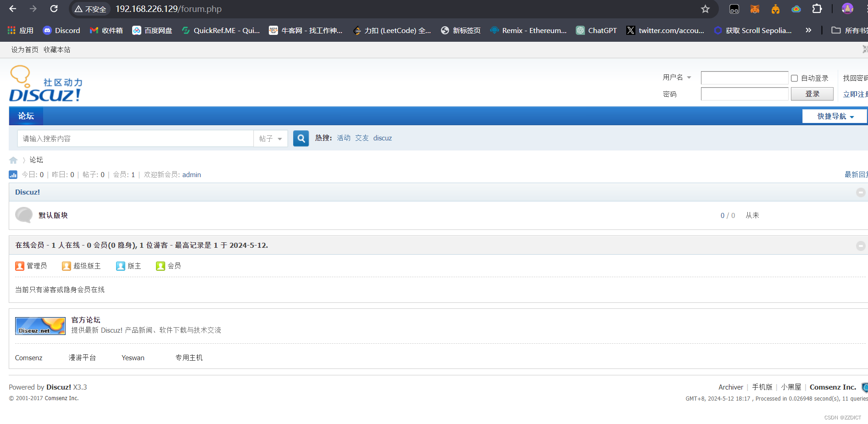868x424 pixels.
Task: Click the forum statistics chart icon
Action: tap(13, 174)
